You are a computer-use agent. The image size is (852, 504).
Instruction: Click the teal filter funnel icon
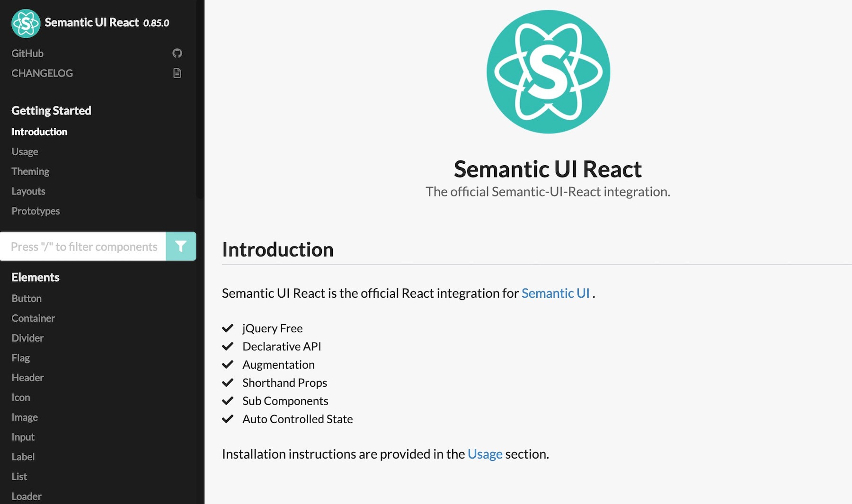point(181,246)
